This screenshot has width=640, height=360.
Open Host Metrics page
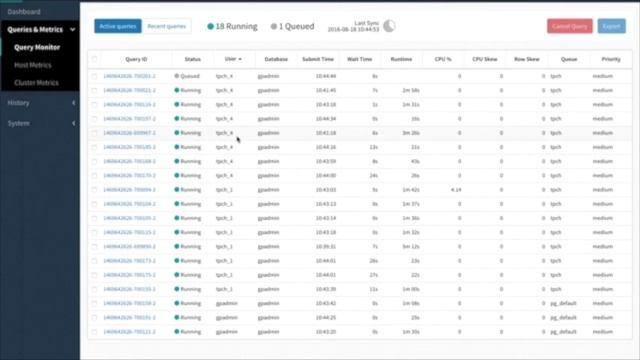(x=33, y=65)
